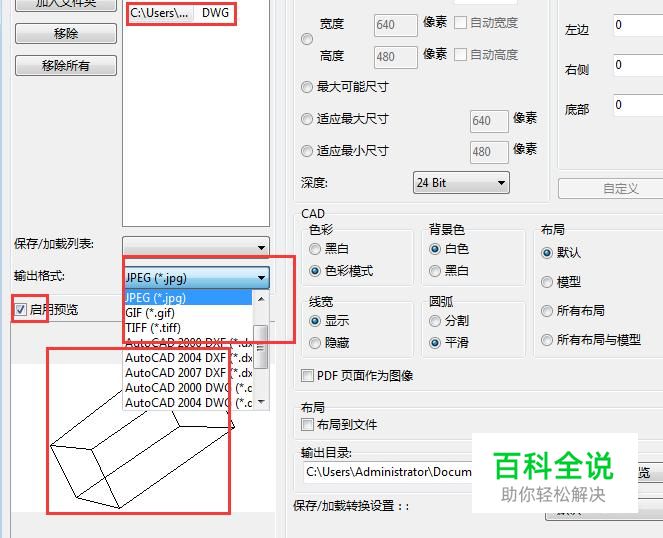Click the 右侧 margin input field
Image resolution: width=663 pixels, height=538 pixels.
638,65
